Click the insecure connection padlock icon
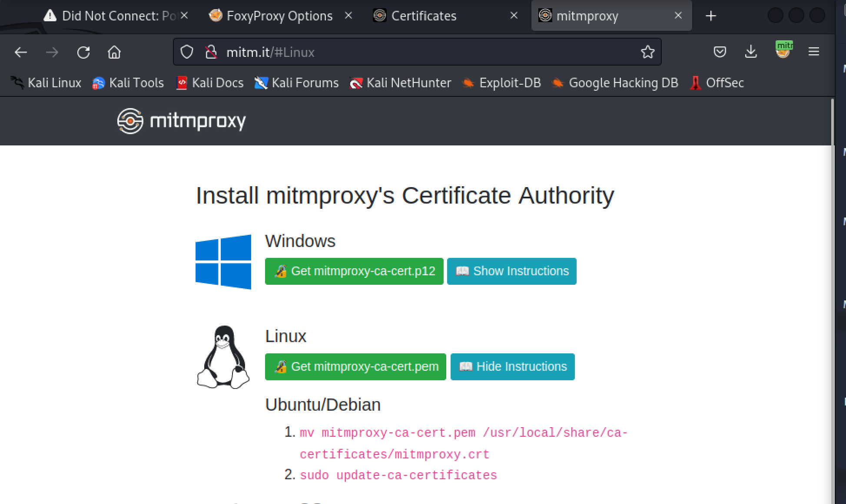 (211, 52)
